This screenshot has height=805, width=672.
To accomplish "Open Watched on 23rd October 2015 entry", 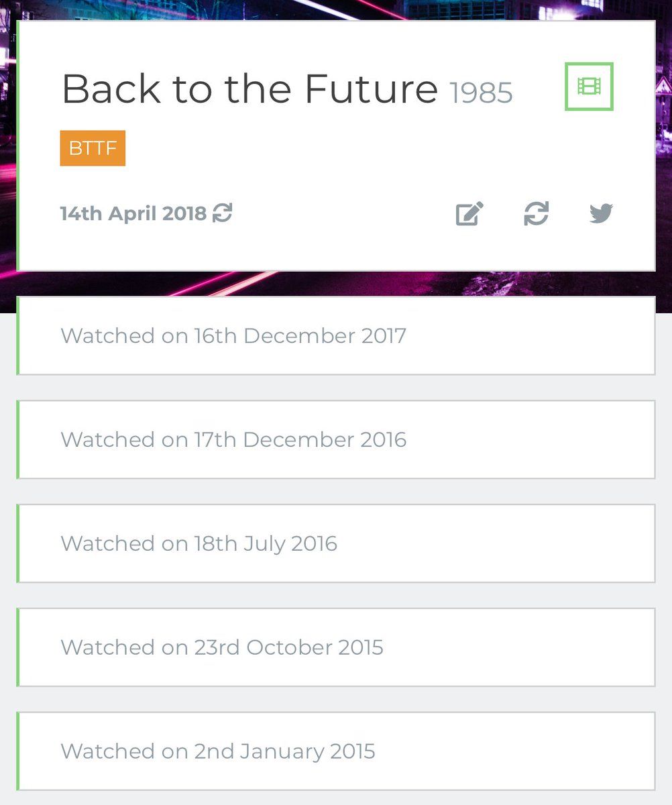I will point(336,647).
